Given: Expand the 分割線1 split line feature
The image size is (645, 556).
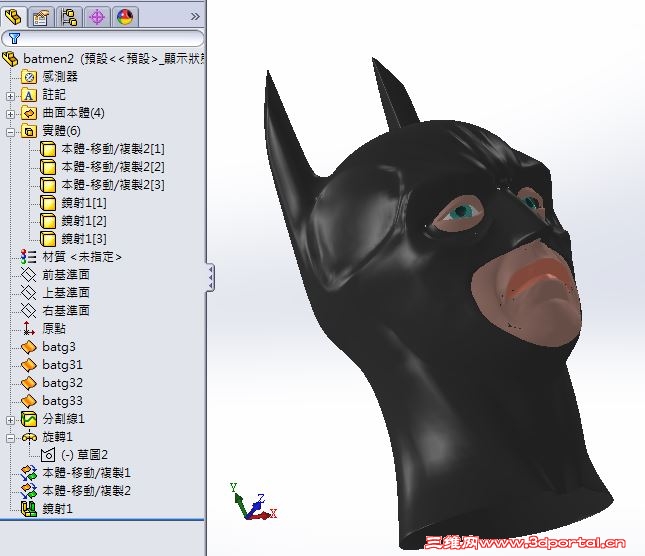Looking at the screenshot, I should [x=10, y=420].
